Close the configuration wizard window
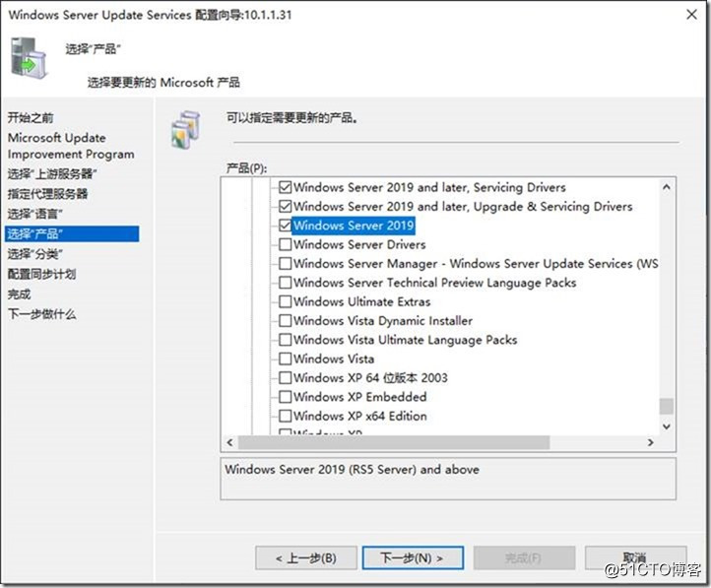 691,15
